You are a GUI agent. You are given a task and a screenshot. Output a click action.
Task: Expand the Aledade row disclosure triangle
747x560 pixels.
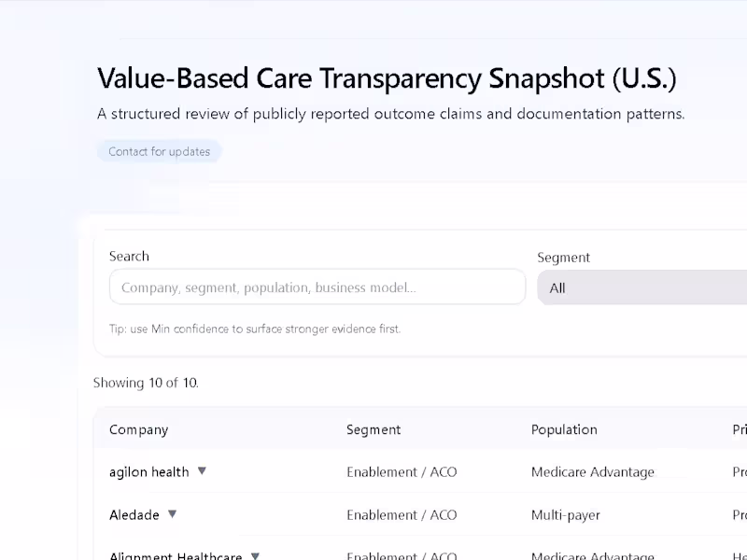(x=172, y=514)
